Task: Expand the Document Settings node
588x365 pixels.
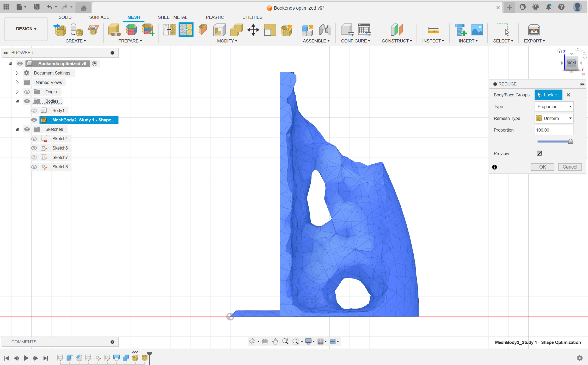Action: click(17, 73)
